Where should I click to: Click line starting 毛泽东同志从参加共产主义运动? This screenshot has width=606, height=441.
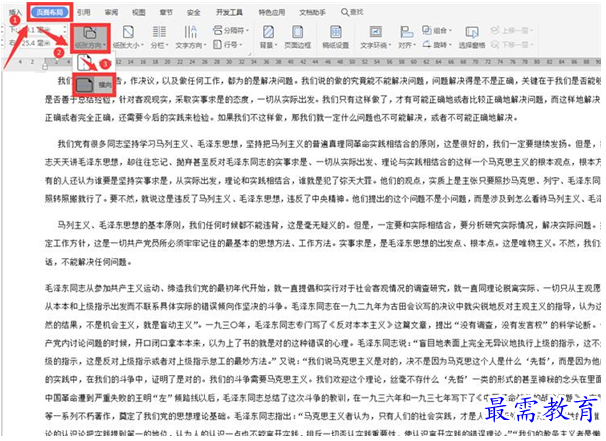tap(323, 288)
